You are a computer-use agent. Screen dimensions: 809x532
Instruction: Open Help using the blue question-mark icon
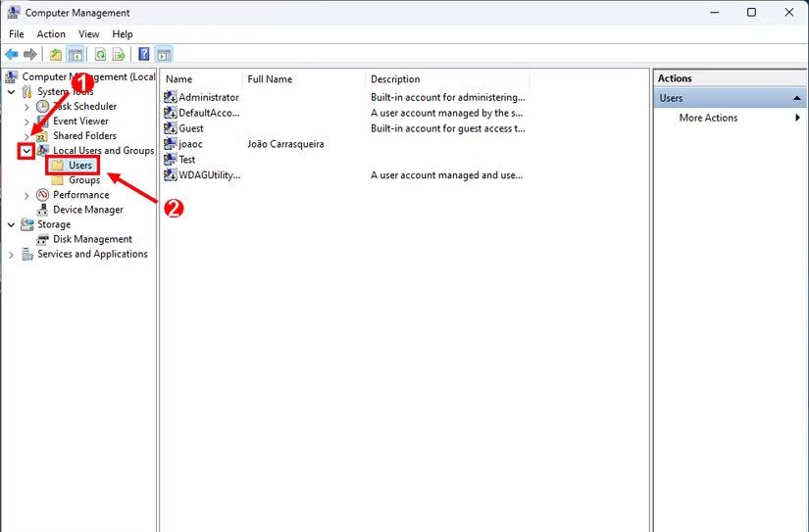[144, 54]
